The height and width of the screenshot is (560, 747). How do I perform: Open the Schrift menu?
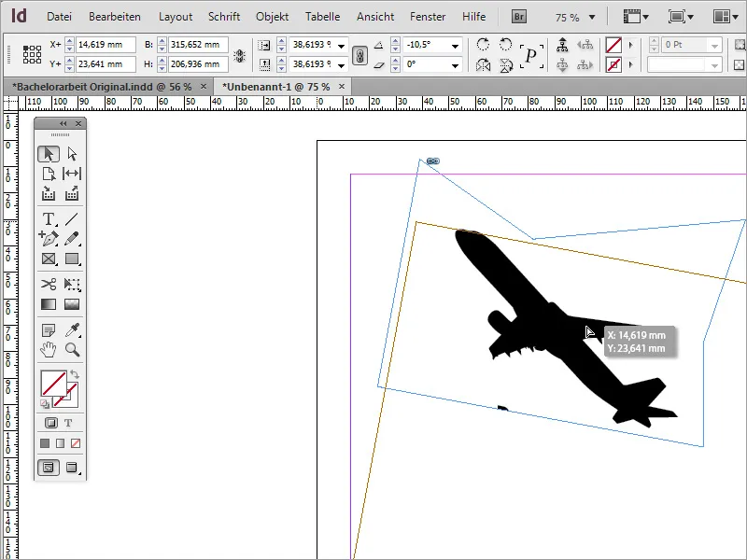[x=224, y=17]
